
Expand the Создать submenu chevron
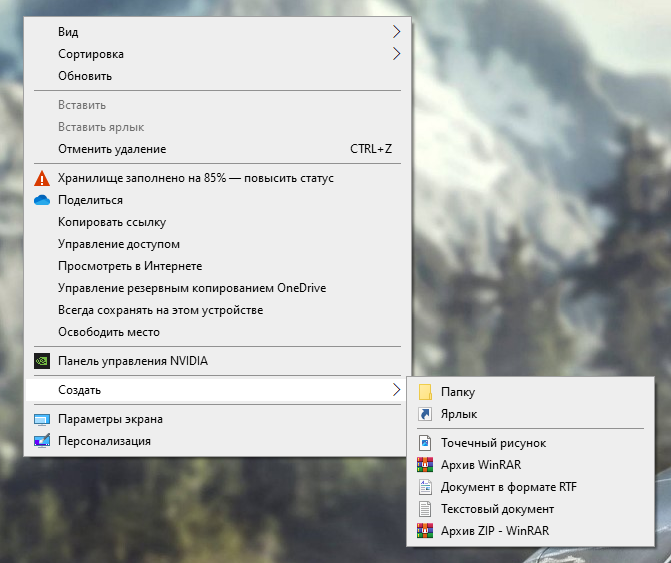tap(396, 389)
